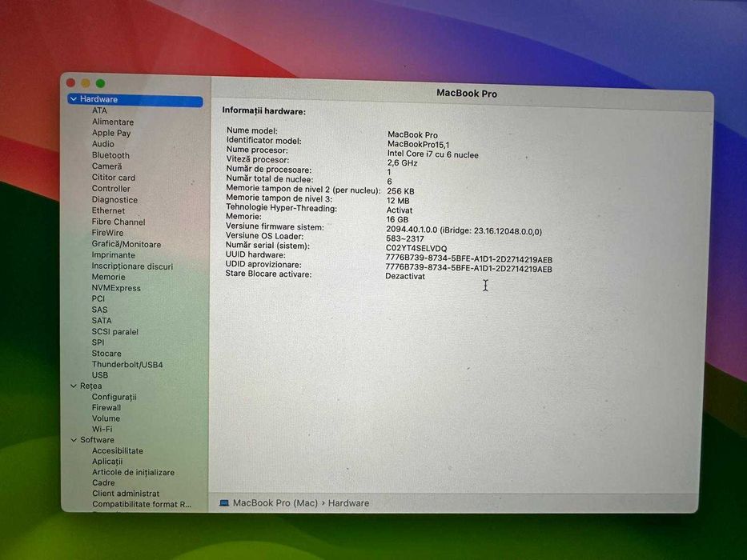Image resolution: width=747 pixels, height=560 pixels.
Task: Open Diagnostice in the sidebar
Action: [114, 199]
